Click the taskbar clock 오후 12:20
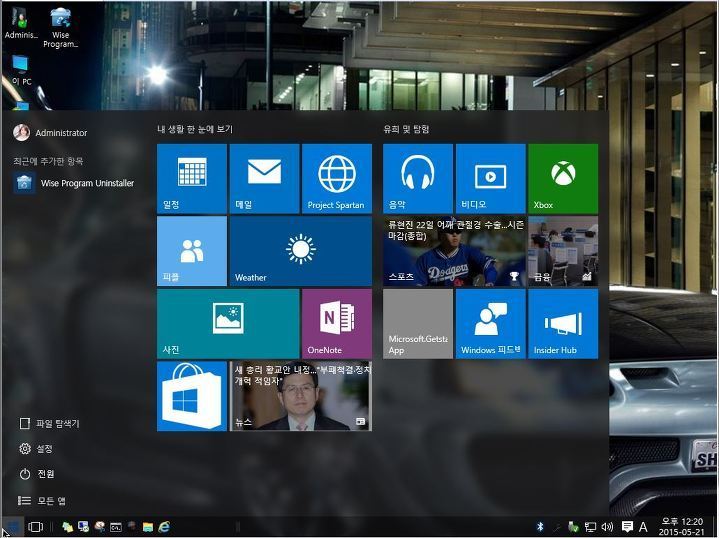This screenshot has height=538, width=719. (x=682, y=527)
